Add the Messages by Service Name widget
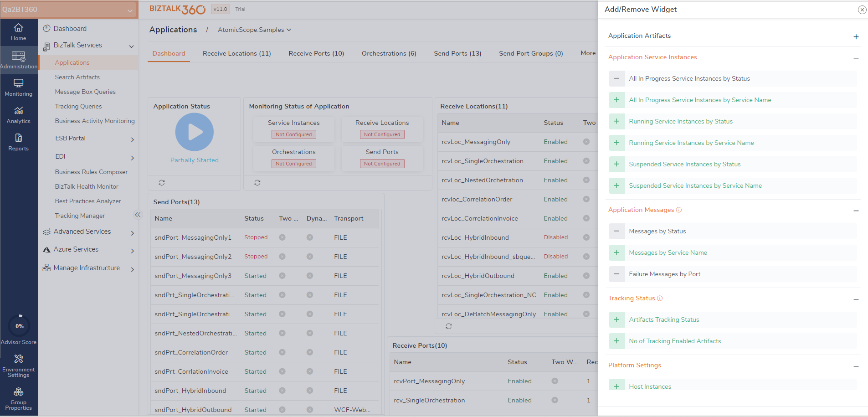The height and width of the screenshot is (417, 868). click(616, 252)
